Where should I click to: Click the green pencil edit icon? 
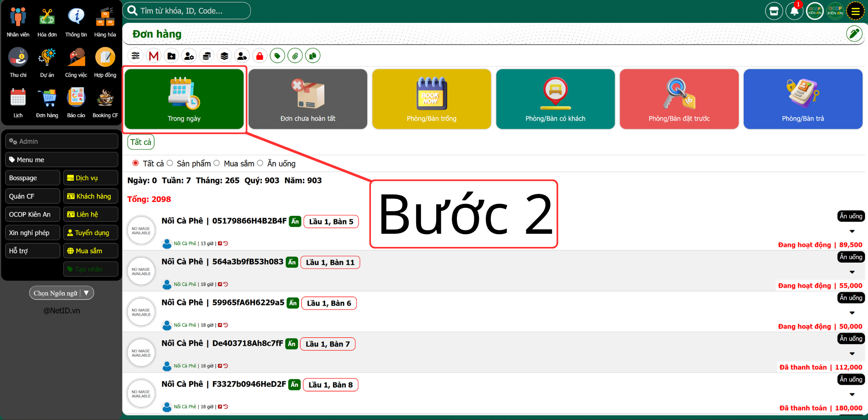[x=854, y=34]
